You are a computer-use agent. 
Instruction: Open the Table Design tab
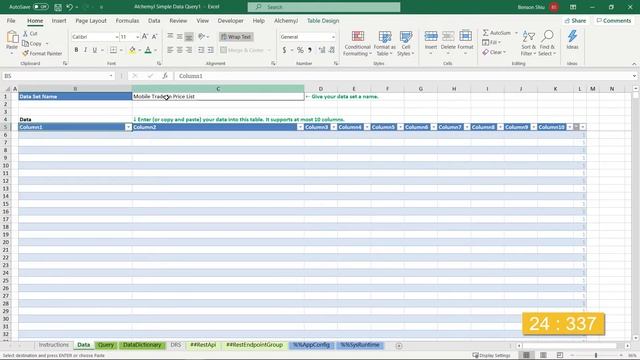click(323, 20)
